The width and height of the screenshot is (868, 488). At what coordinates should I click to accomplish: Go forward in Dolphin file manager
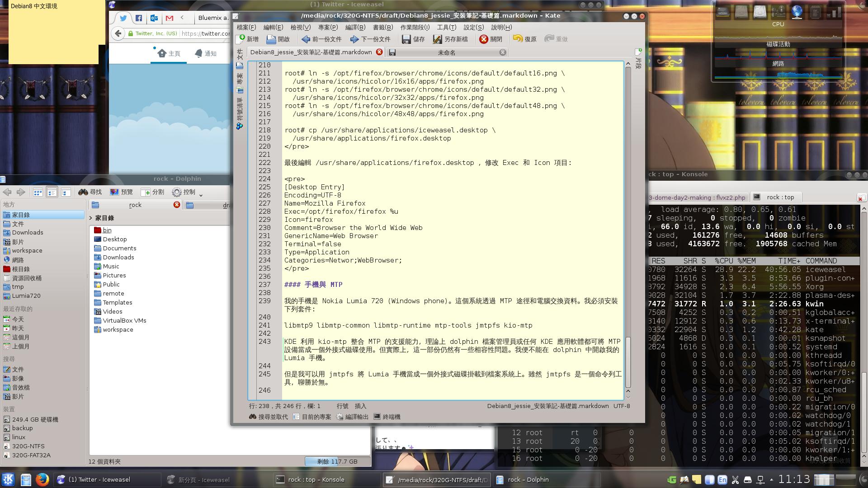click(x=21, y=192)
